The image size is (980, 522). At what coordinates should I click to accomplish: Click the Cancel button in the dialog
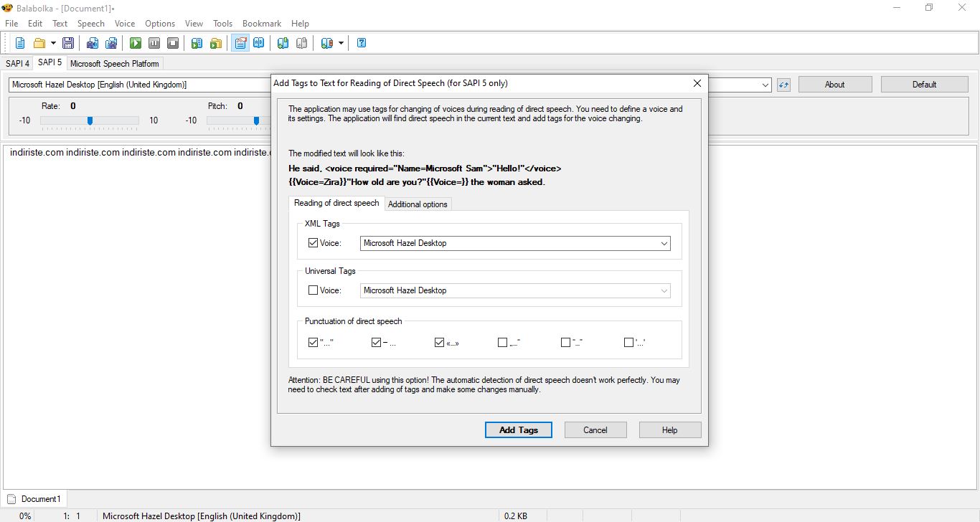595,430
